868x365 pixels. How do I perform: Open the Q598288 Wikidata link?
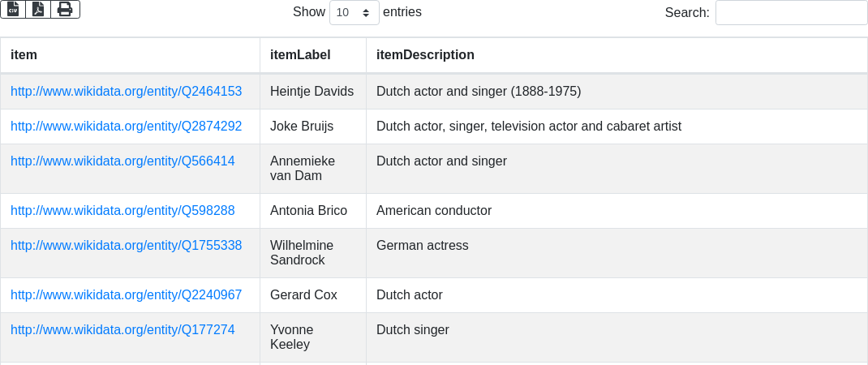pos(122,211)
